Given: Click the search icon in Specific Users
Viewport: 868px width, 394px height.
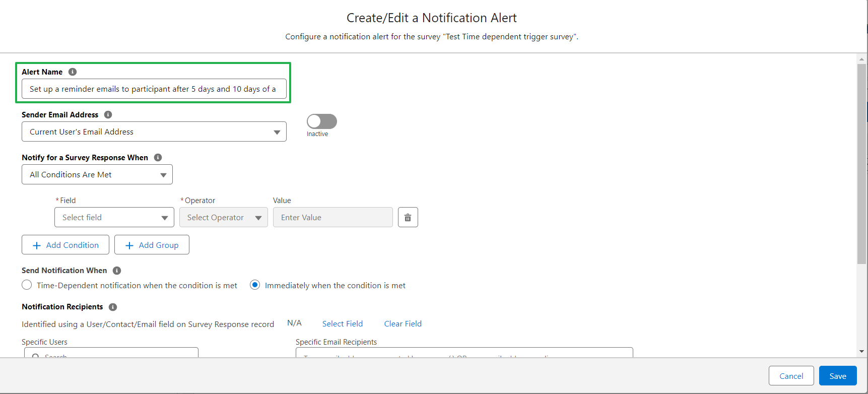Looking at the screenshot, I should click(x=35, y=357).
